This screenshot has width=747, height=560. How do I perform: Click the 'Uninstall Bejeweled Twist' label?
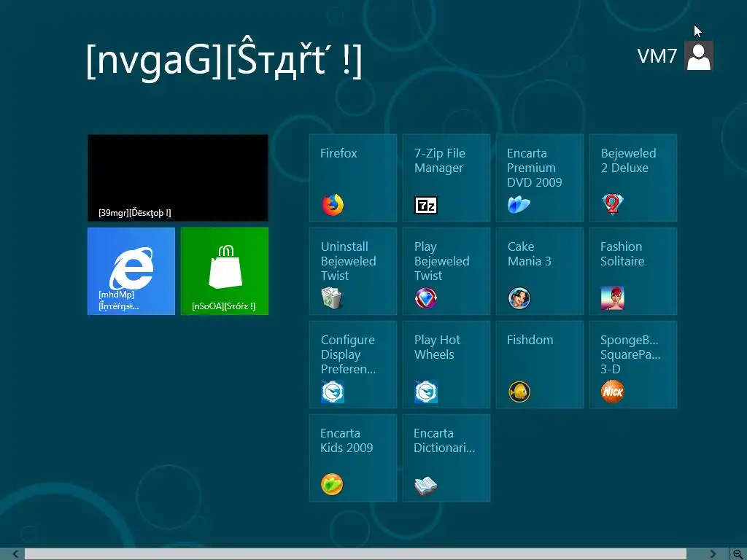(x=348, y=261)
